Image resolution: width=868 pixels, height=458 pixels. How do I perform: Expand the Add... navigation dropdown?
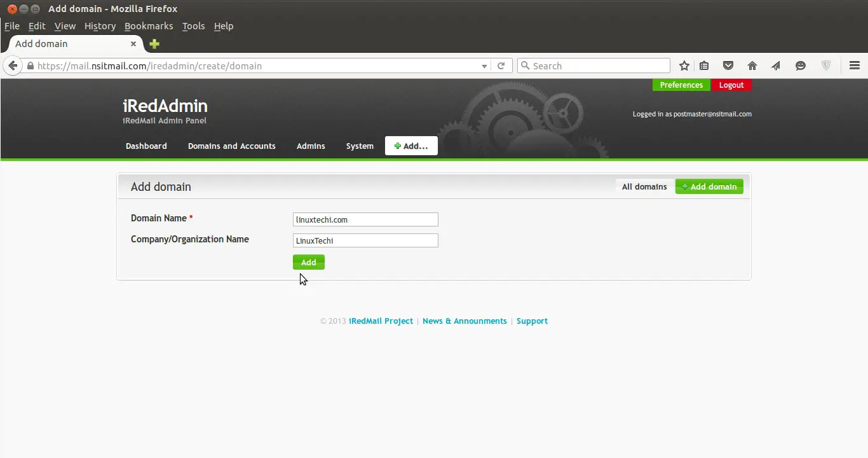(411, 146)
